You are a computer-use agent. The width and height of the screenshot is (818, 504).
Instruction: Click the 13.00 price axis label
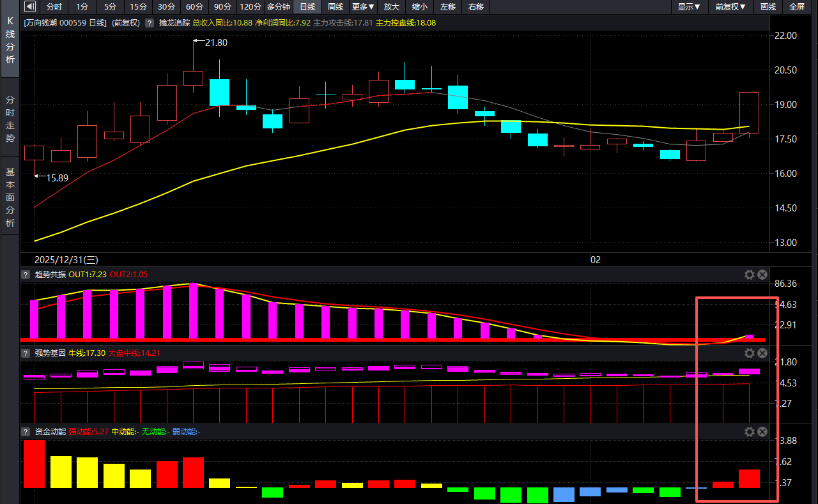pyautogui.click(x=785, y=243)
